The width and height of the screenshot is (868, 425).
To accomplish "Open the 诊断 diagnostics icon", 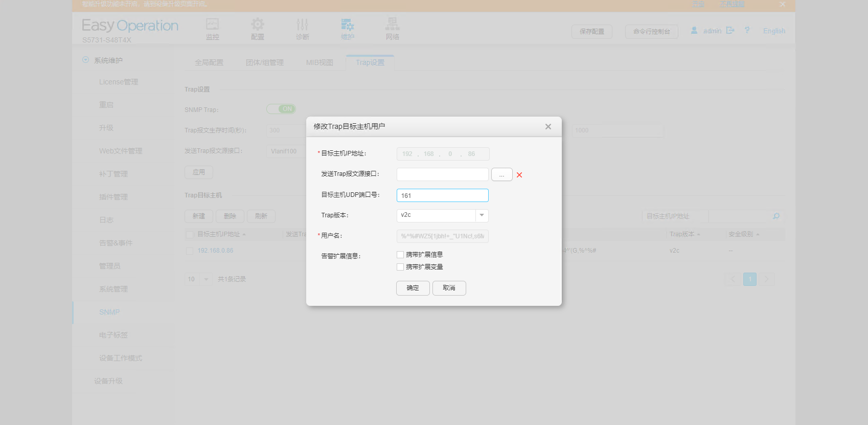I will point(303,25).
